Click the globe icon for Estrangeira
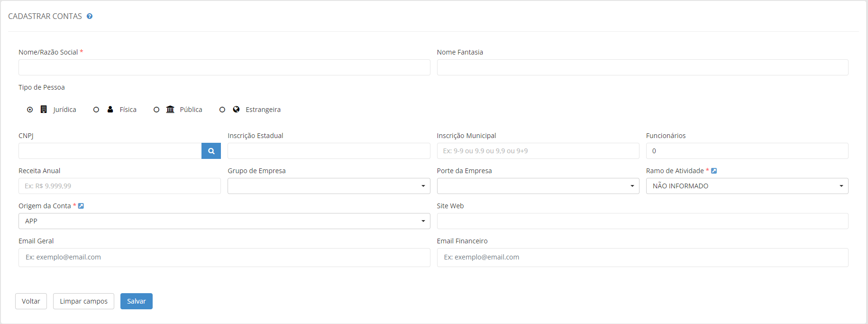This screenshot has height=324, width=868. point(236,110)
